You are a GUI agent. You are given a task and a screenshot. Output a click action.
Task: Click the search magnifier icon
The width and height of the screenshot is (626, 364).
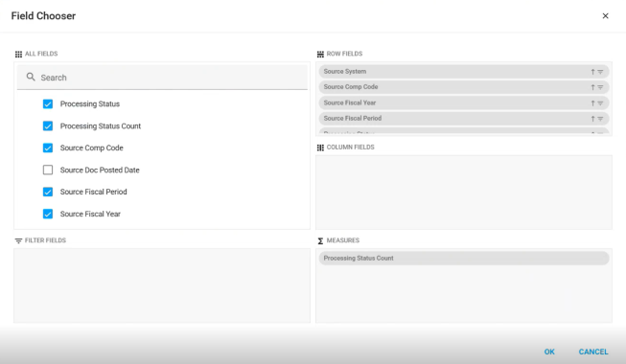31,77
